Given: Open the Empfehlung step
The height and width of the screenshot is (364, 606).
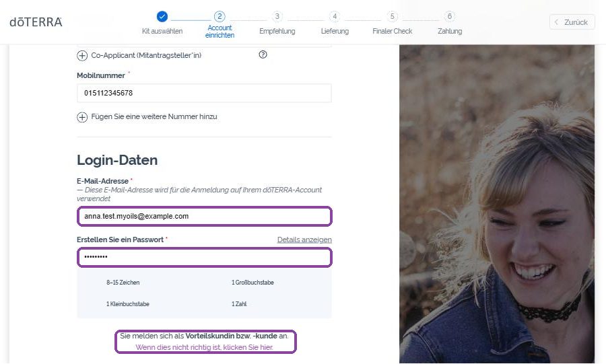Looking at the screenshot, I should 277,31.
